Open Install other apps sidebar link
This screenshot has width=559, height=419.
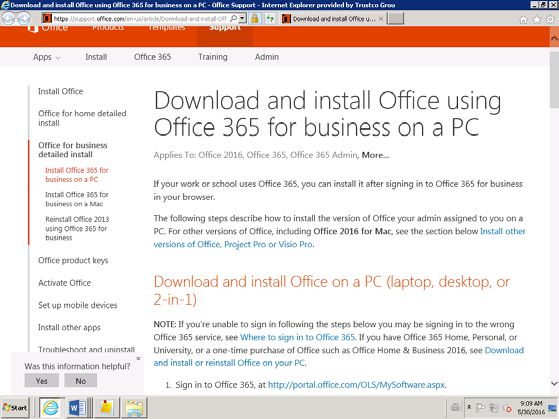click(69, 327)
